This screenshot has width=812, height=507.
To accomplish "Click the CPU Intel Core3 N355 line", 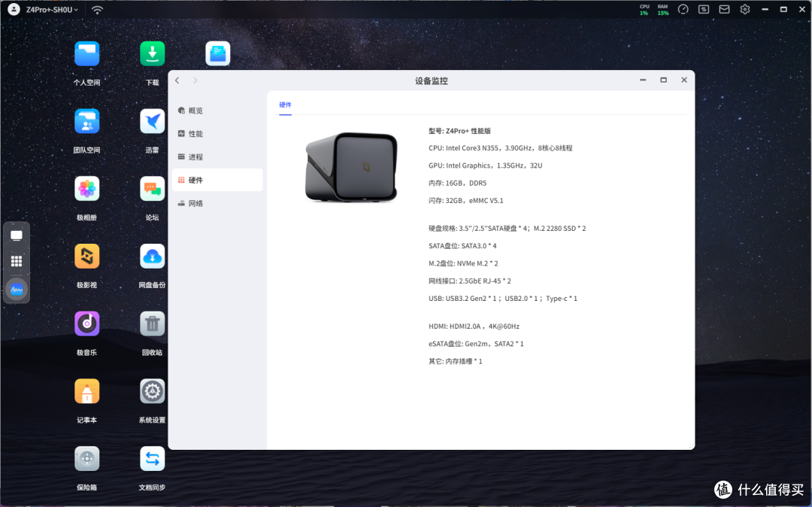I will (500, 148).
